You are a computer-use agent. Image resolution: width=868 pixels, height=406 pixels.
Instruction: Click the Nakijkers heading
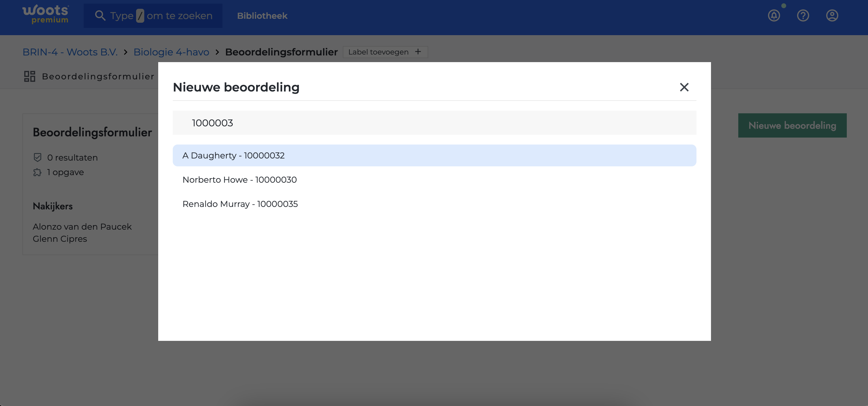pos(52,206)
